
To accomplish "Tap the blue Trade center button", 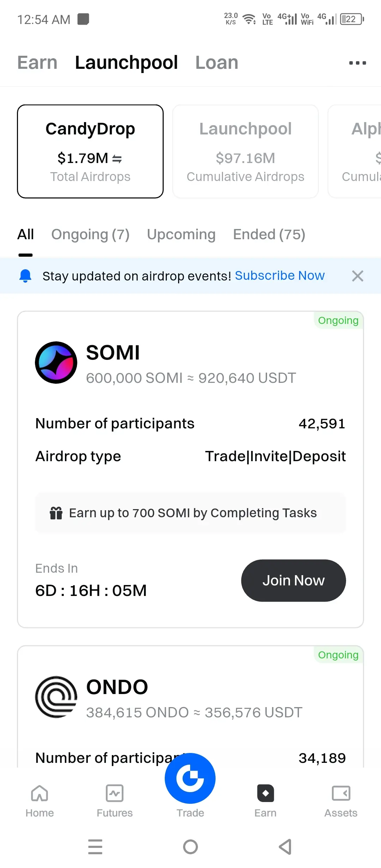I will [190, 778].
